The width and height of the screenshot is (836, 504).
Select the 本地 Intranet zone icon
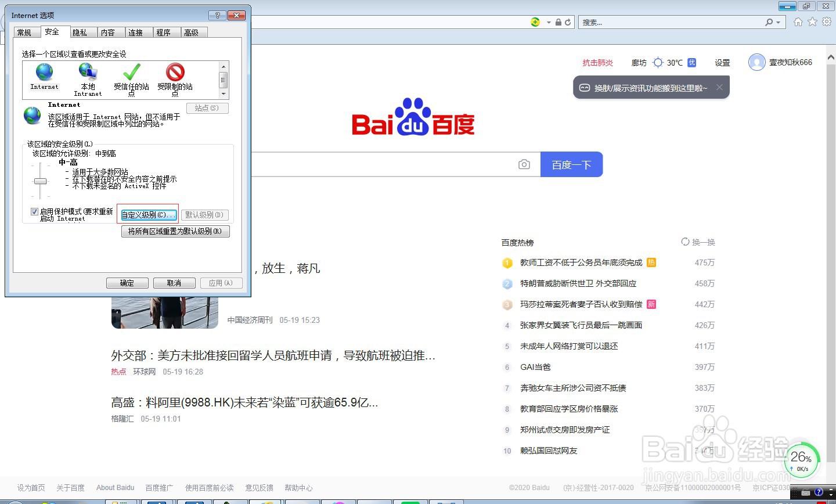88,72
